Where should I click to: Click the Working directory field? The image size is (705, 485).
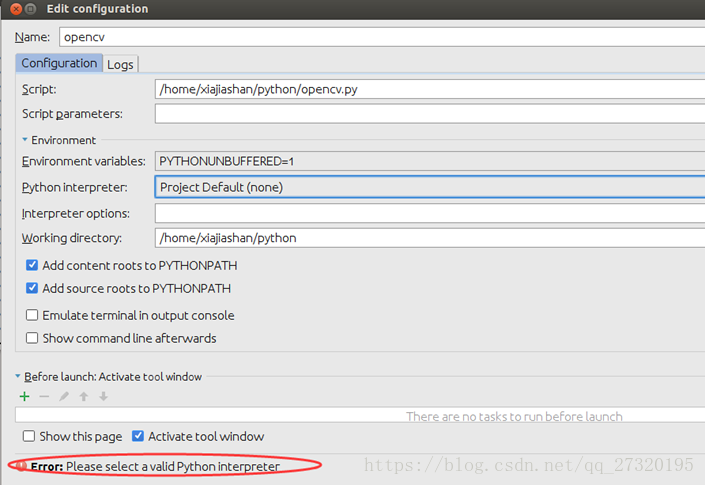[430, 238]
